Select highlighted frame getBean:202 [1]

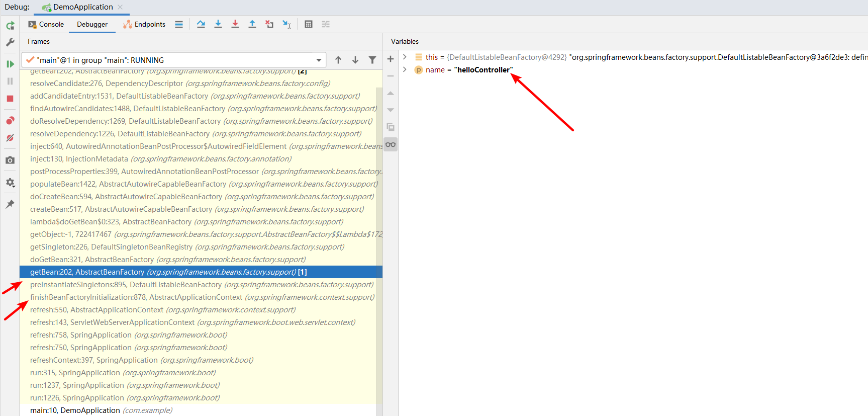(x=201, y=272)
